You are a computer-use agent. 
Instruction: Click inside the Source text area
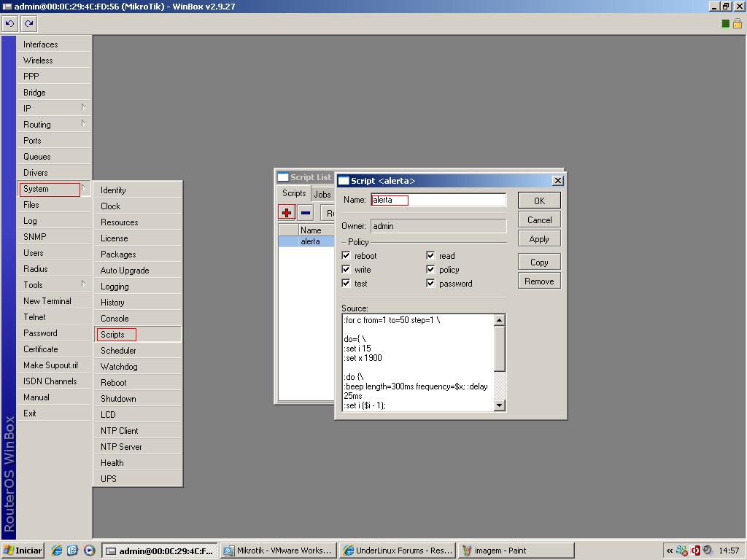(x=418, y=362)
